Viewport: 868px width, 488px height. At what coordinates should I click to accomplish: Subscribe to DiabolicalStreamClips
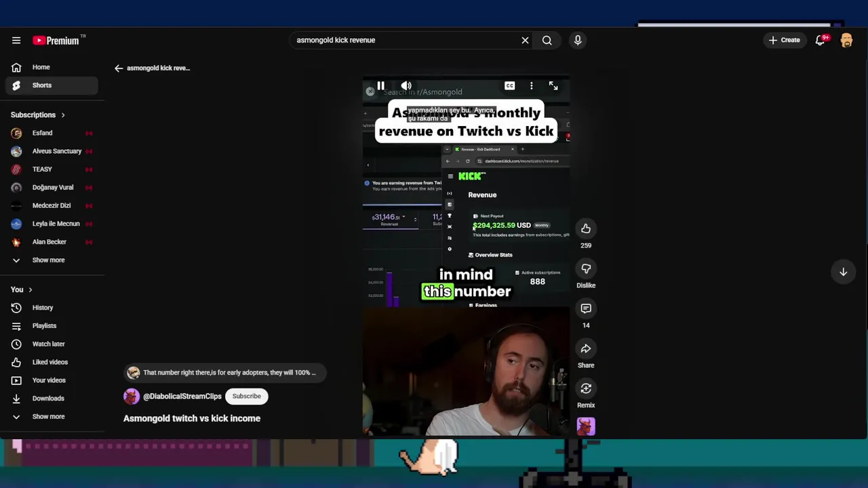point(246,396)
